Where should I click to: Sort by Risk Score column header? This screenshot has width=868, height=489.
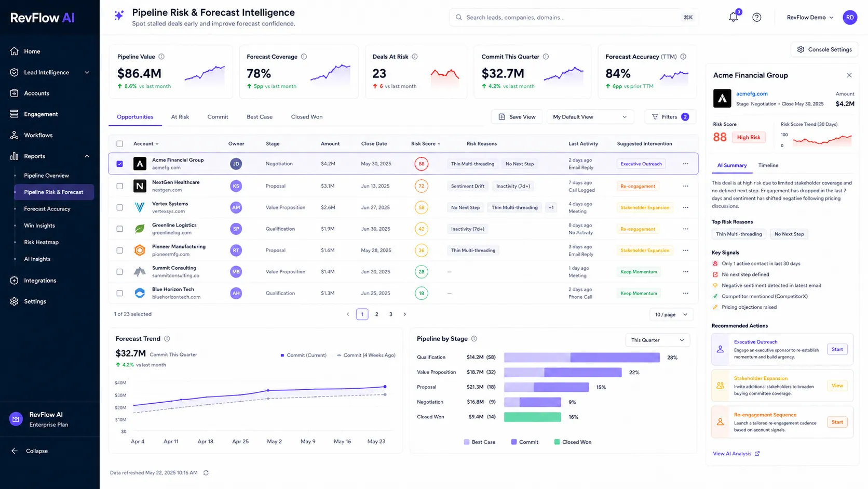click(x=426, y=144)
